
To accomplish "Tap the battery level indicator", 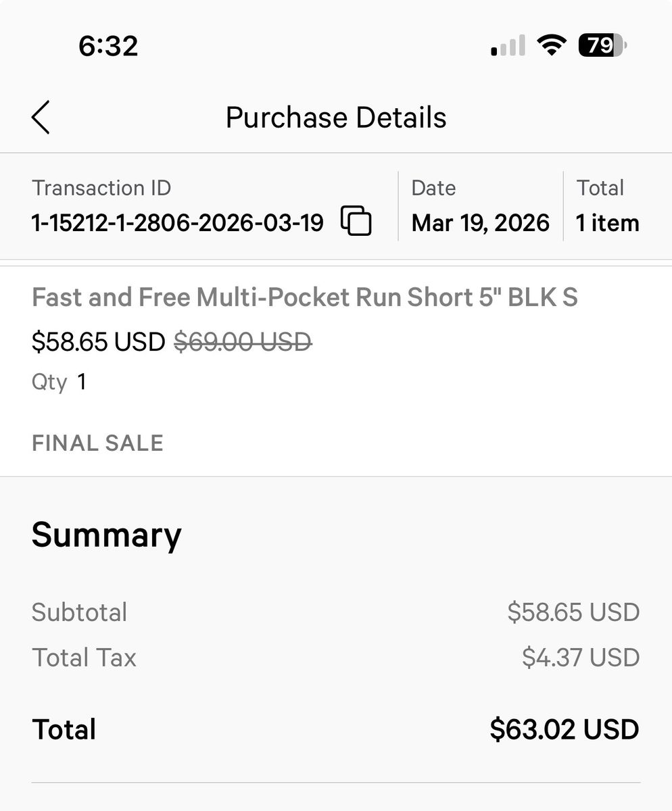I will coord(602,46).
